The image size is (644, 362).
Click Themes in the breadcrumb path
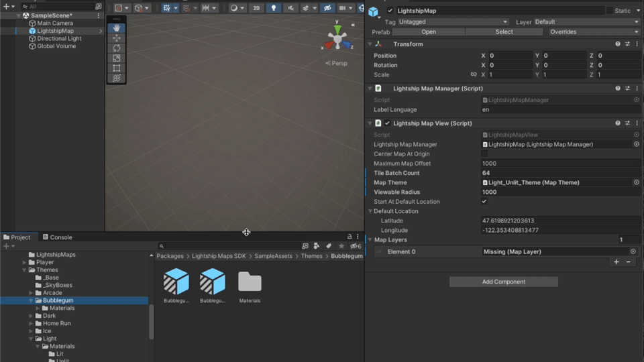[x=311, y=255]
